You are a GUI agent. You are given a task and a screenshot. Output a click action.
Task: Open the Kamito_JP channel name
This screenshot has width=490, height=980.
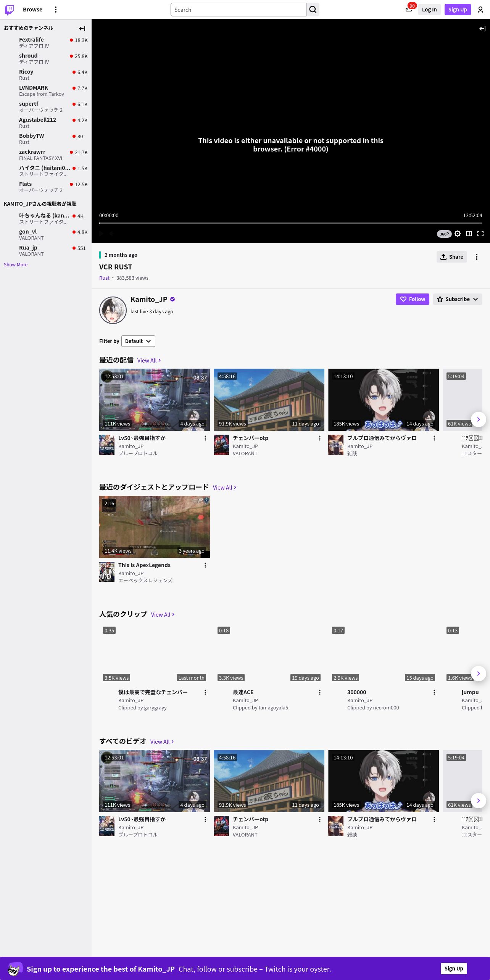point(149,299)
